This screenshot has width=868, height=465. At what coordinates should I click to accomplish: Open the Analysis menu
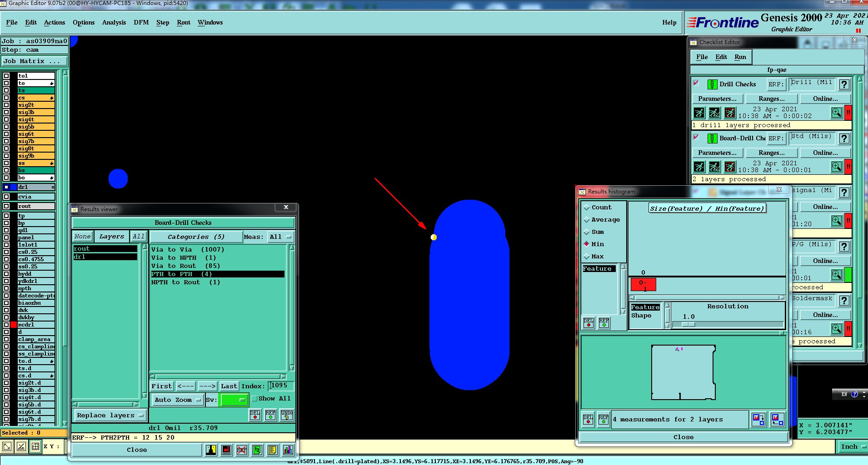114,22
